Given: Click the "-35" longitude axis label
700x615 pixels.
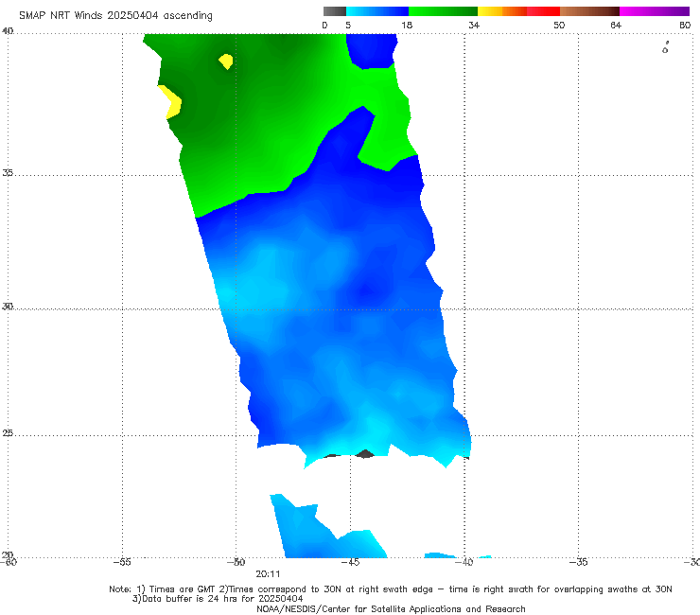Looking at the screenshot, I should point(579,562).
